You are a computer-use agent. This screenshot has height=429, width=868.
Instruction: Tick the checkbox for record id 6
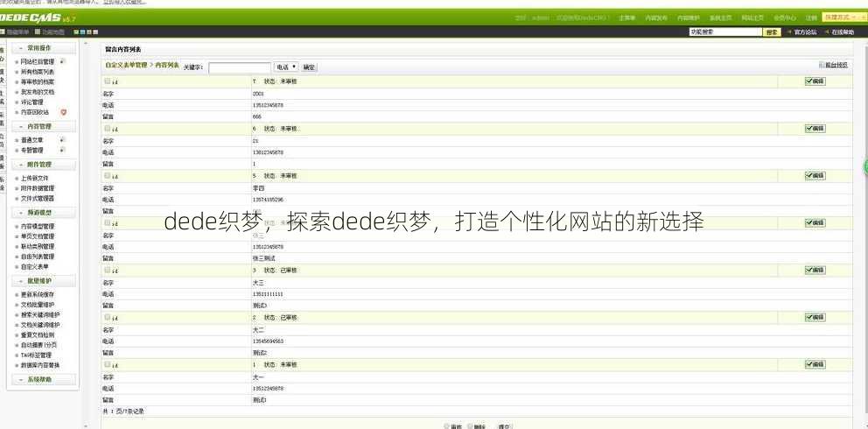click(x=108, y=128)
